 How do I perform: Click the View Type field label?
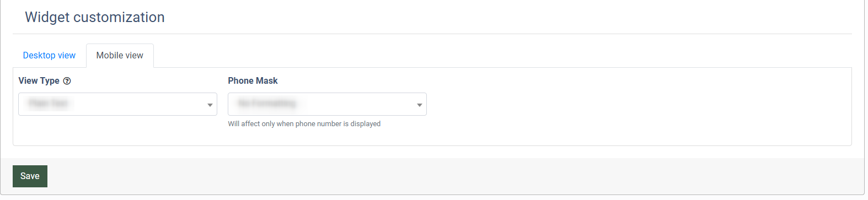coord(39,81)
